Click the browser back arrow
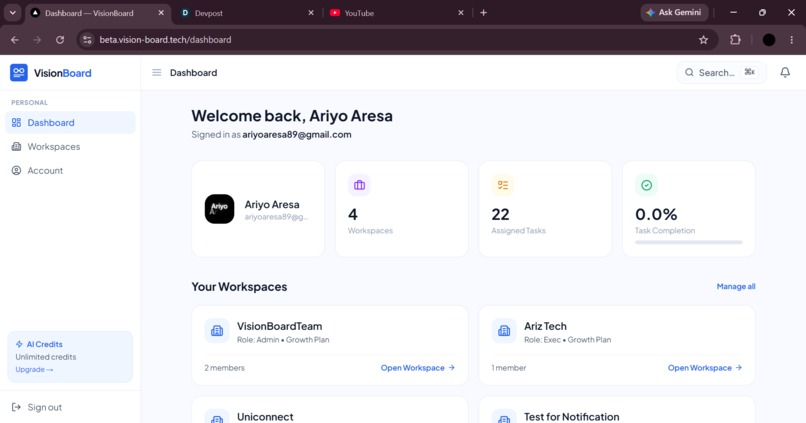The width and height of the screenshot is (806, 423). (15, 40)
